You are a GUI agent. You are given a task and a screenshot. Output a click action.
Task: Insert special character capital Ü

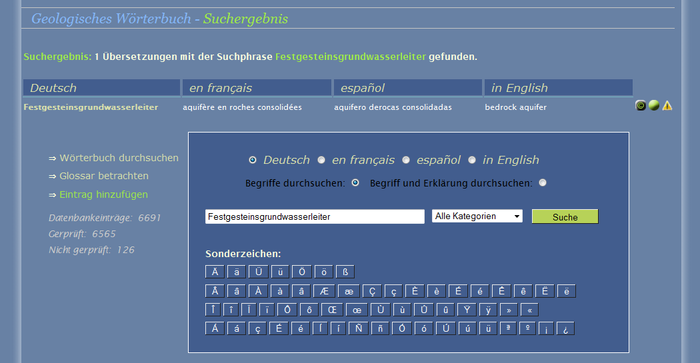258,271
